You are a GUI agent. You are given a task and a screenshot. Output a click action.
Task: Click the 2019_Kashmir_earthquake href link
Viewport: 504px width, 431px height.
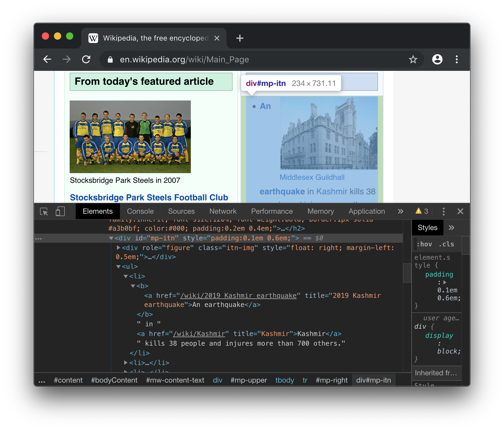[238, 295]
